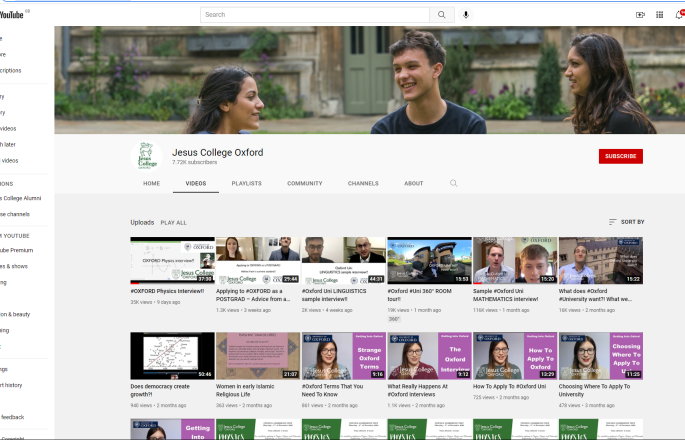The height and width of the screenshot is (440, 685).
Task: Subscribe to Jesus College Oxford
Action: pos(620,156)
